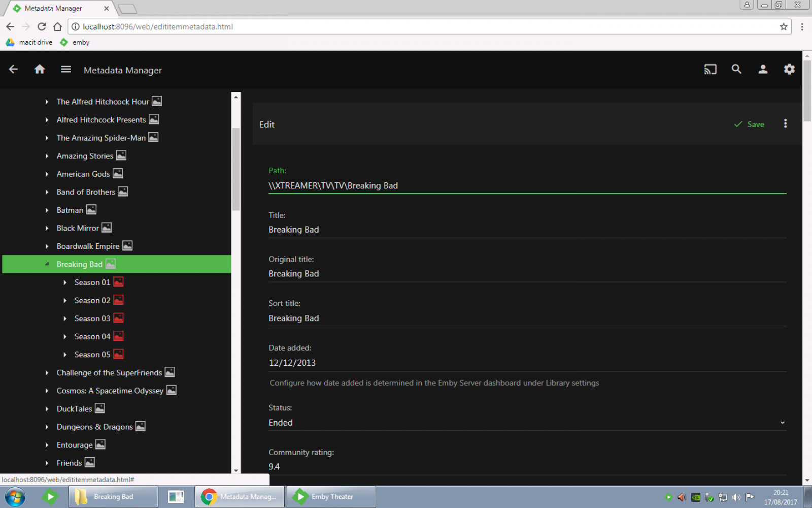Open the Status dropdown showing Ended
The height and width of the screenshot is (508, 812).
tap(527, 423)
